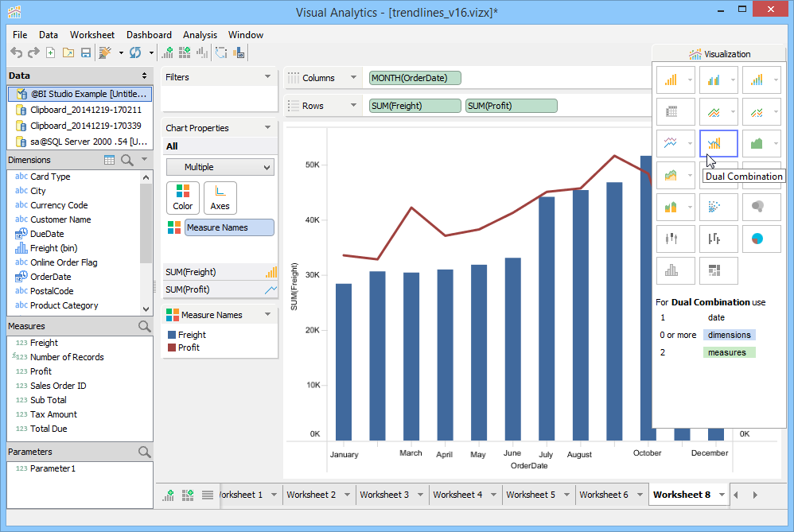Click the refresh data icon in toolbar

pyautogui.click(x=135, y=52)
